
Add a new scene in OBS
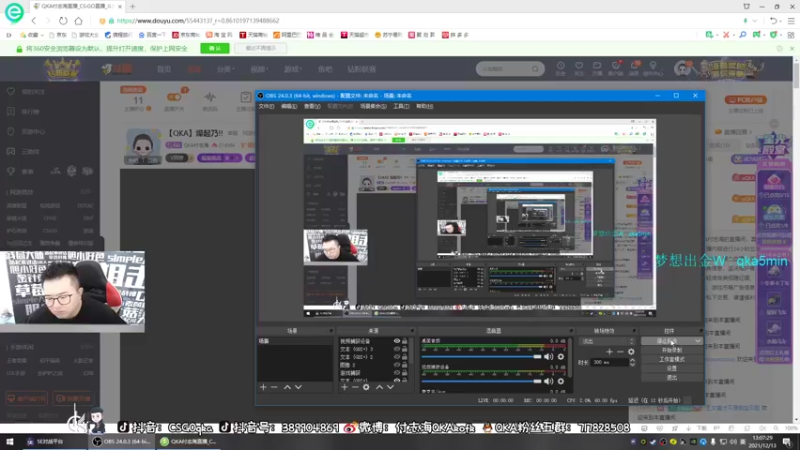click(263, 387)
